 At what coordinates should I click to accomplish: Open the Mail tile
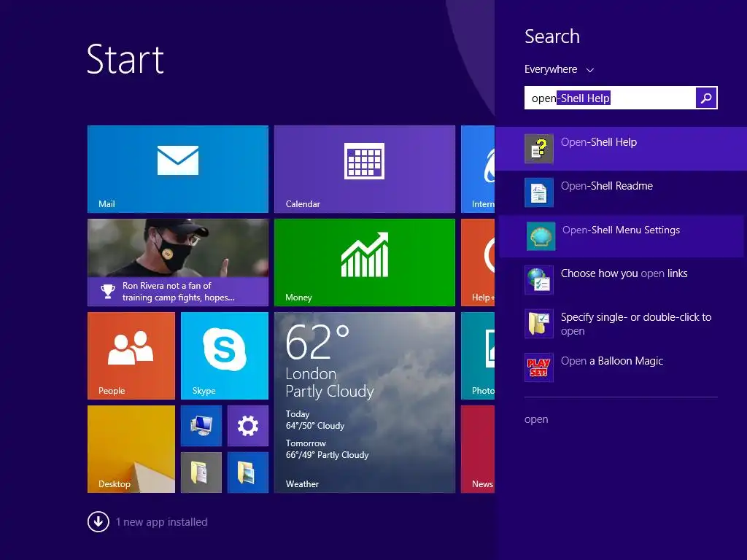[178, 169]
